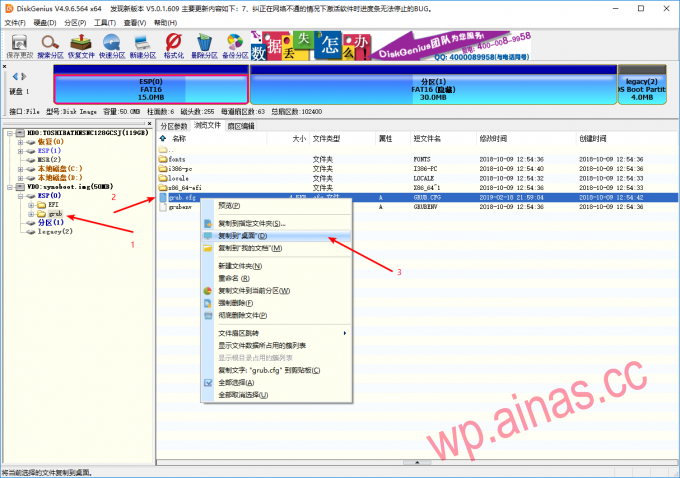Viewport: 680px width, 478px height.
Task: Choose 彻底删除文件(P) menu entry
Action: [276, 315]
